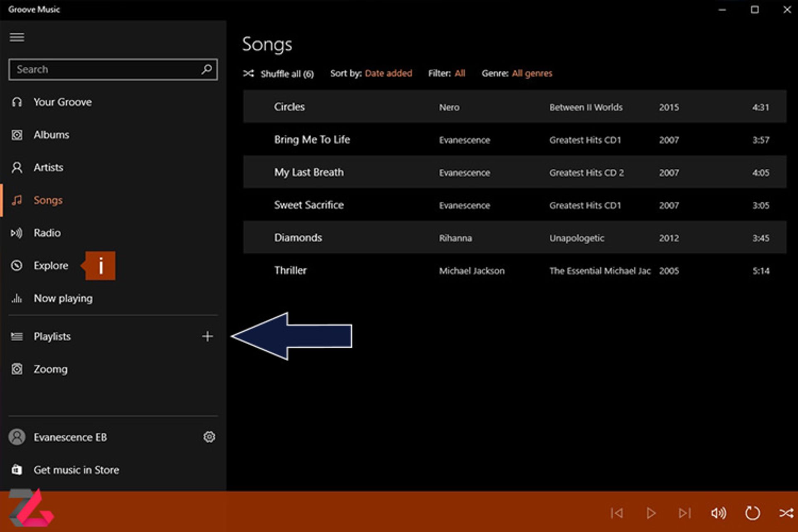Open the Genre All genres dropdown
The image size is (798, 532).
(x=532, y=74)
